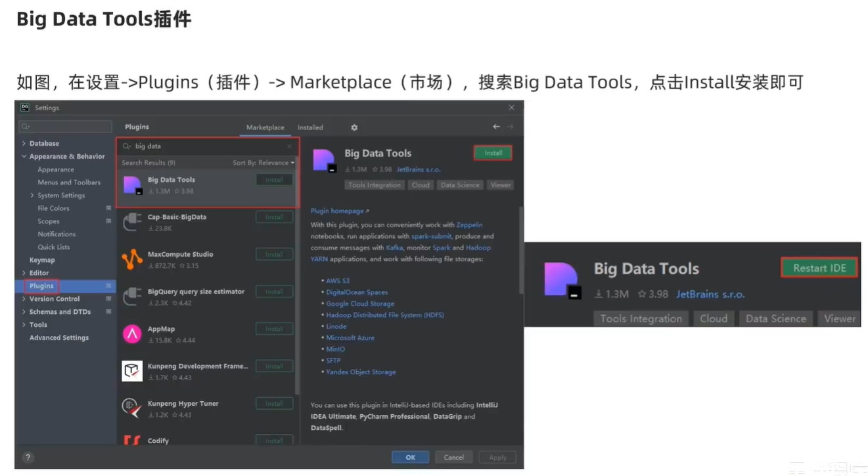Install Big Data Tools from the results list

coord(274,180)
